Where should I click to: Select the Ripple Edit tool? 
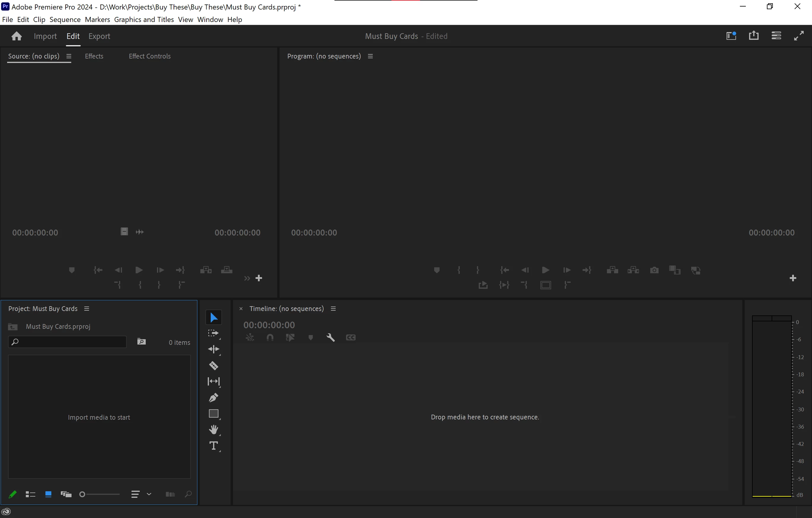pyautogui.click(x=213, y=349)
